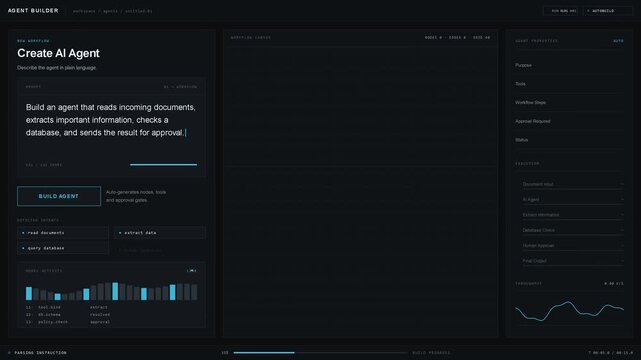
Task: Open the Status property row
Action: point(569,140)
